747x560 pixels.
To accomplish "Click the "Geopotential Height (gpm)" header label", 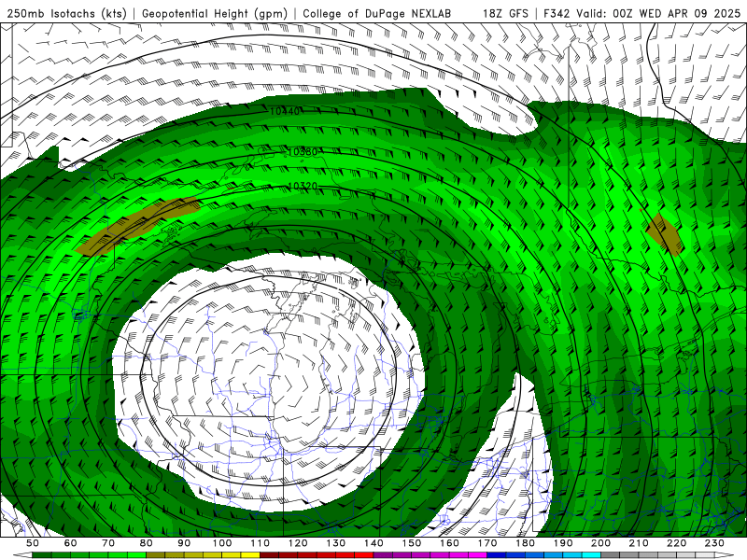I will (215, 13).
